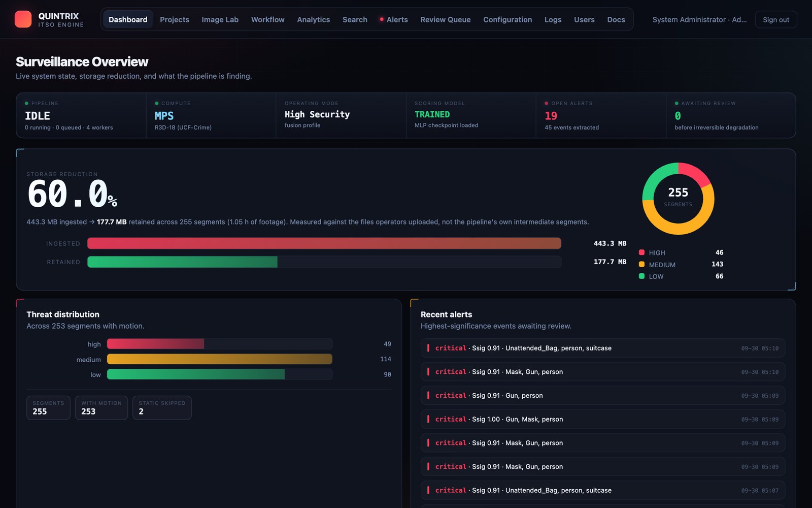Go to the Configuration tab

click(507, 19)
